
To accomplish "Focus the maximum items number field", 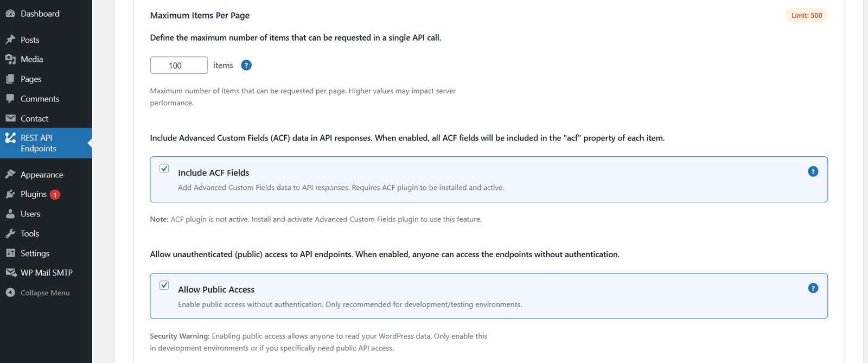I will pos(179,65).
